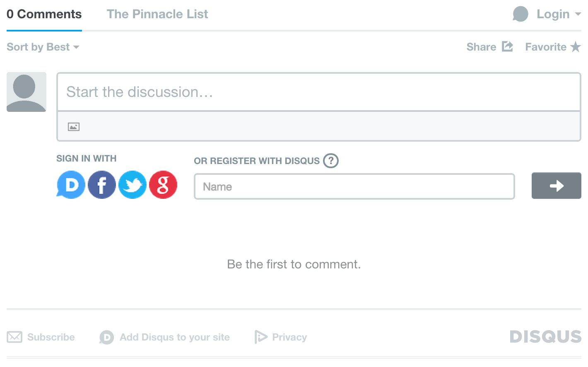Click the DISQUS logo in footer
This screenshot has height=367, width=588.
click(x=545, y=337)
